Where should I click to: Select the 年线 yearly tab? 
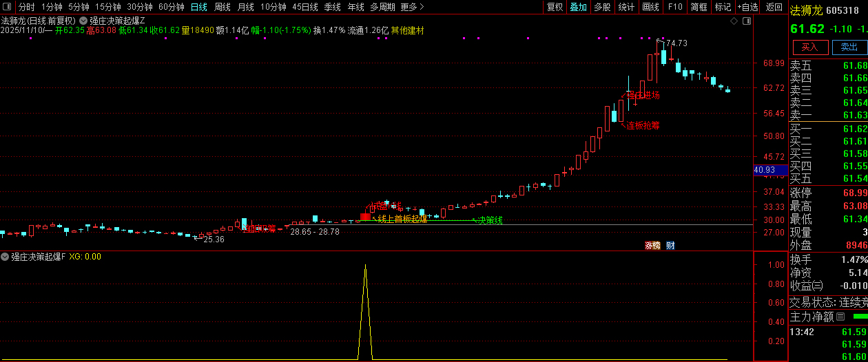pos(355,7)
